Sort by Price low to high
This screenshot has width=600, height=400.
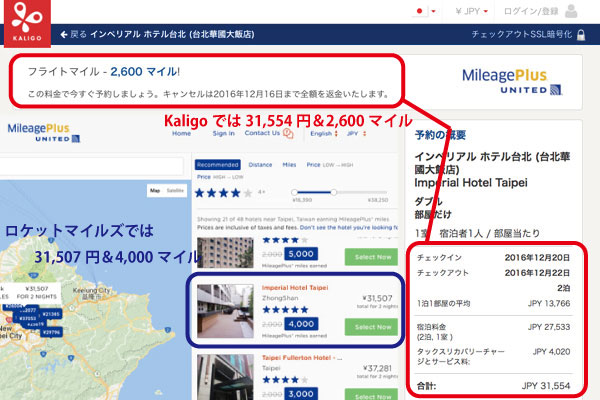click(329, 165)
